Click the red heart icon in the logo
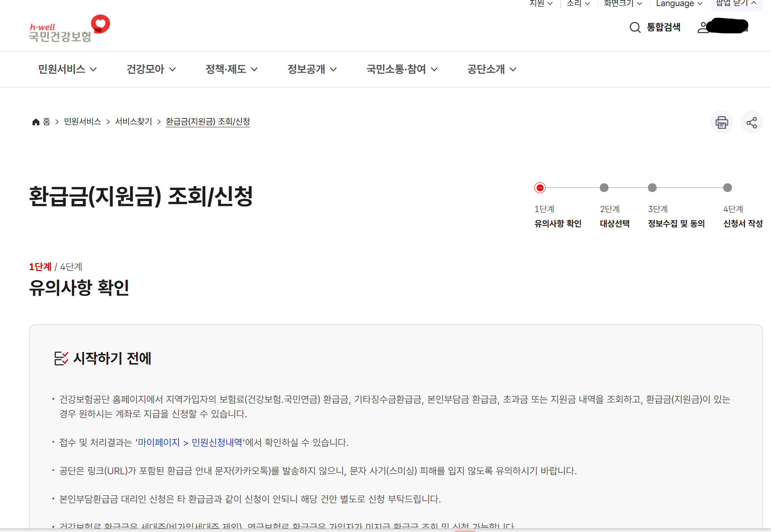 tap(100, 24)
